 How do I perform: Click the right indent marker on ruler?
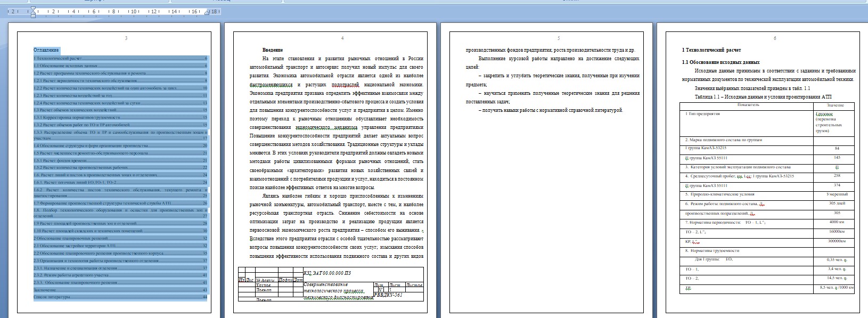point(208,13)
